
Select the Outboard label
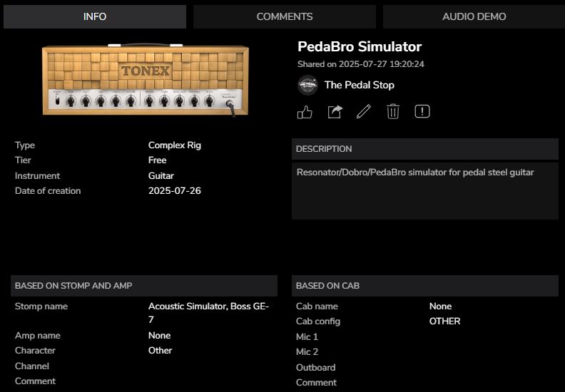point(315,368)
